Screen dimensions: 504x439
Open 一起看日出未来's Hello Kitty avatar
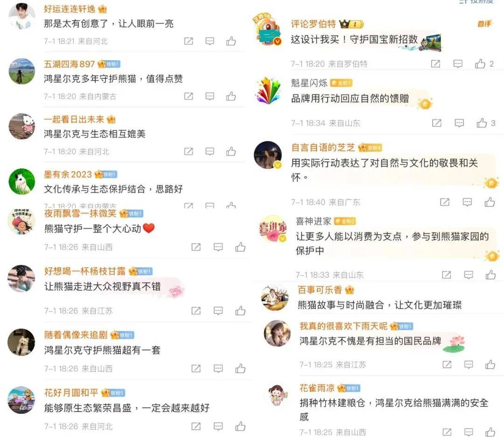click(21, 126)
